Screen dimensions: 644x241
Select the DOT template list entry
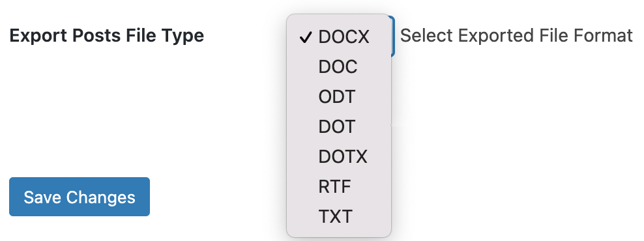pos(339,127)
